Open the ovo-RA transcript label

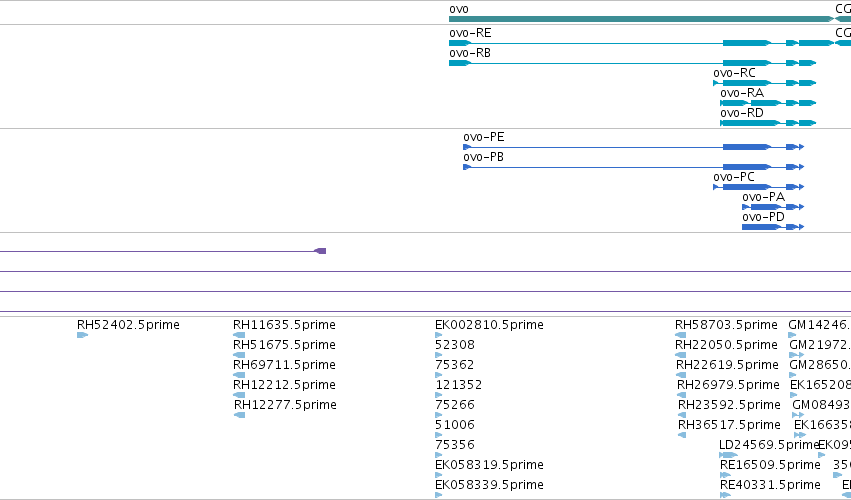741,93
